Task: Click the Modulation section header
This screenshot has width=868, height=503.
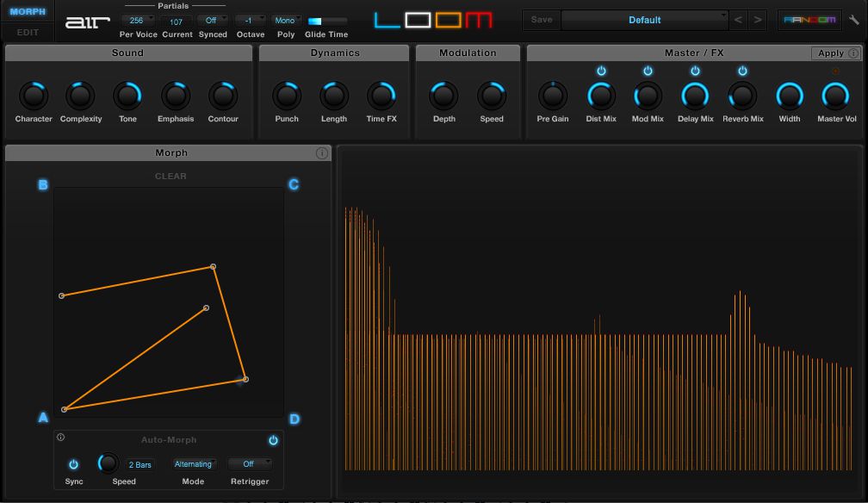Action: (468, 53)
